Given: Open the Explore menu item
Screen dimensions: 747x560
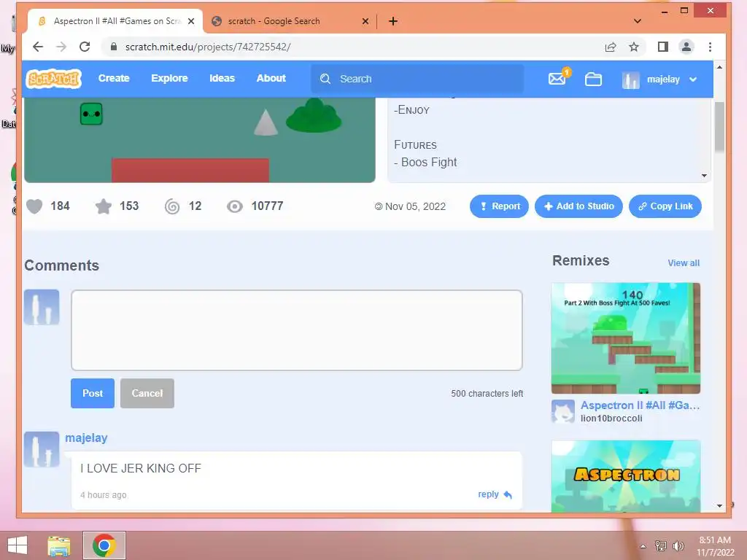Looking at the screenshot, I should [169, 78].
